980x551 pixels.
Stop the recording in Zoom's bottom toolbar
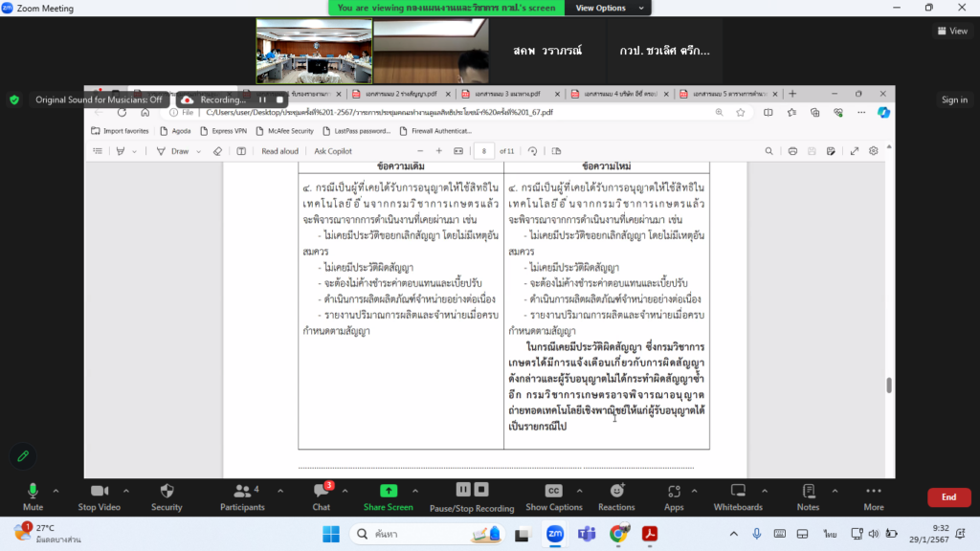pos(481,490)
